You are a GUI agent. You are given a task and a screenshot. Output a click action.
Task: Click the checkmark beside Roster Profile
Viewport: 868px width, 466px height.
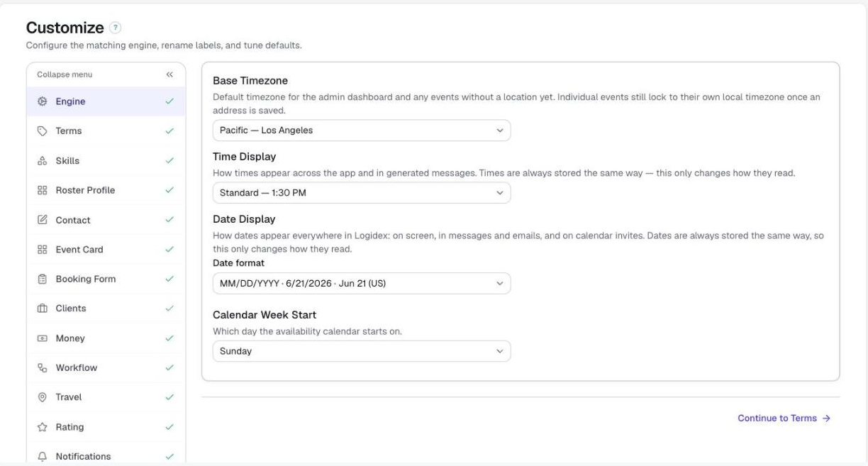pos(169,190)
